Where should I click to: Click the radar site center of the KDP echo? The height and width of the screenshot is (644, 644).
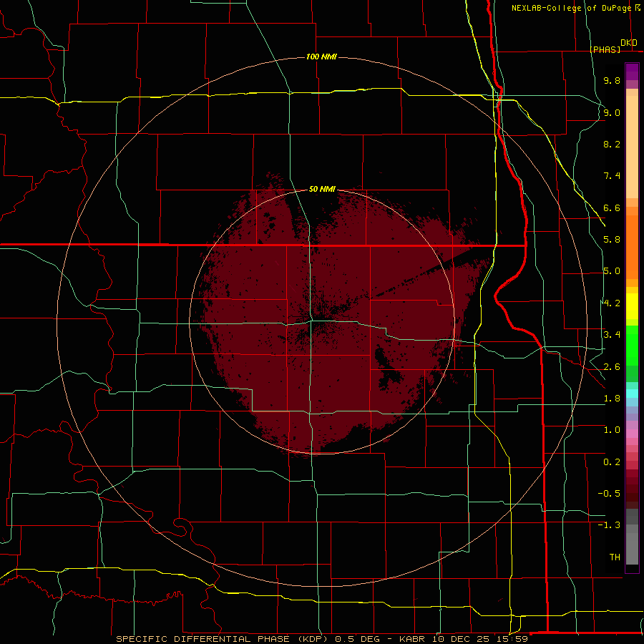322,321
